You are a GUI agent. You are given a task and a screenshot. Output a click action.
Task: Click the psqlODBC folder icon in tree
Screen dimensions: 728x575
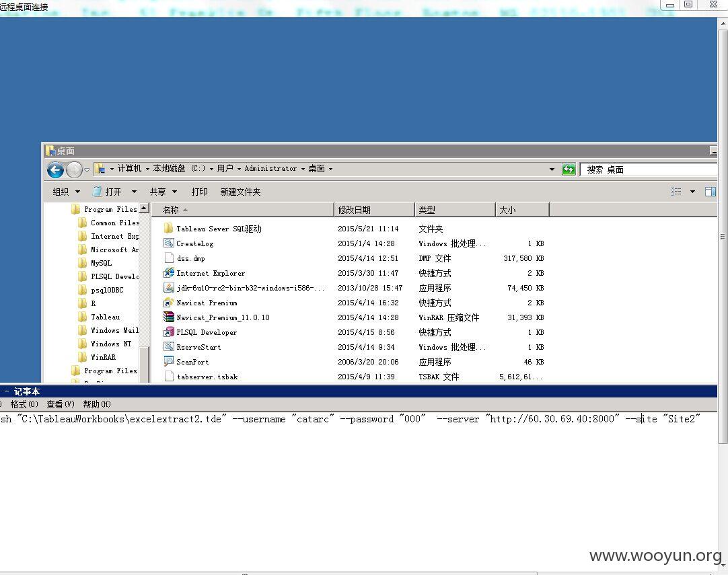[x=82, y=290]
